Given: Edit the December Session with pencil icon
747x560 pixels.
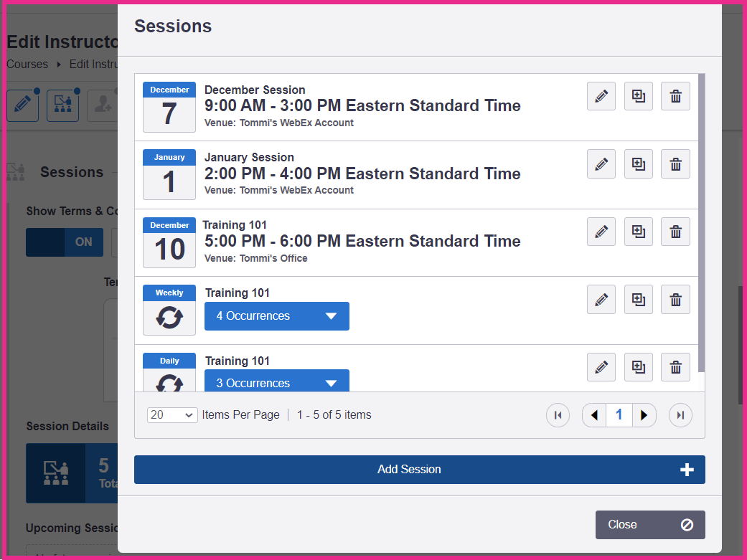Looking at the screenshot, I should pyautogui.click(x=601, y=96).
